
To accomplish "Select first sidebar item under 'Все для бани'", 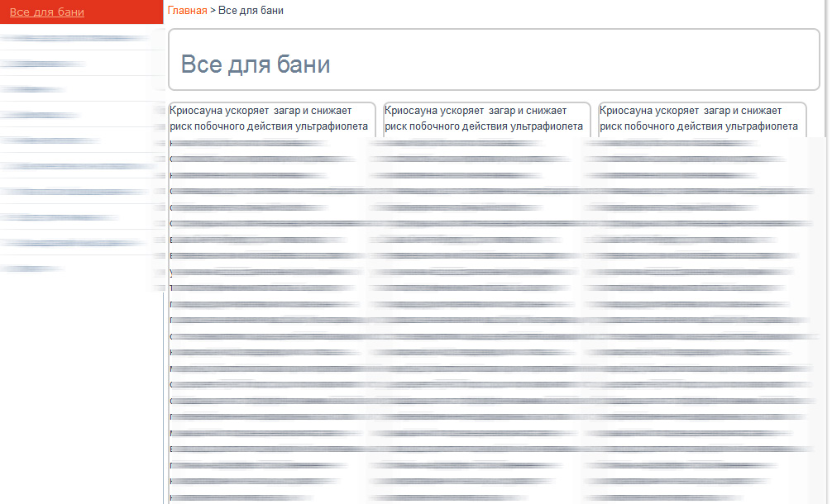I will (74, 38).
